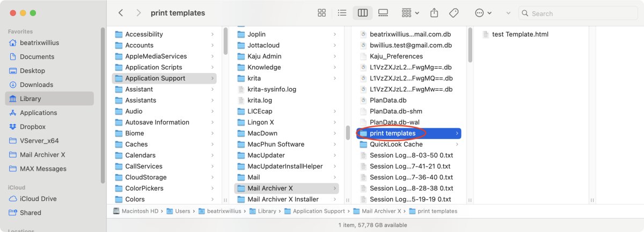Screen dimensions: 644x232
Task: Select Session Log ending 5-19-19 0.txt
Action: (x=409, y=199)
